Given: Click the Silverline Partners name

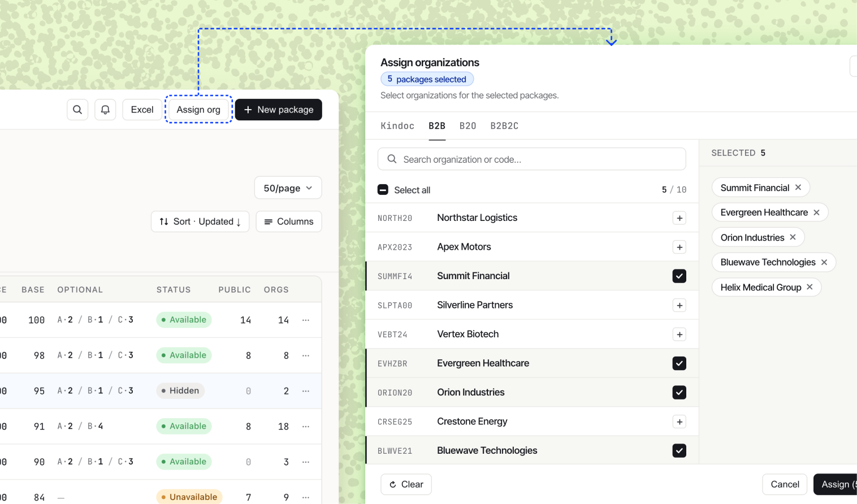Looking at the screenshot, I should 475,305.
